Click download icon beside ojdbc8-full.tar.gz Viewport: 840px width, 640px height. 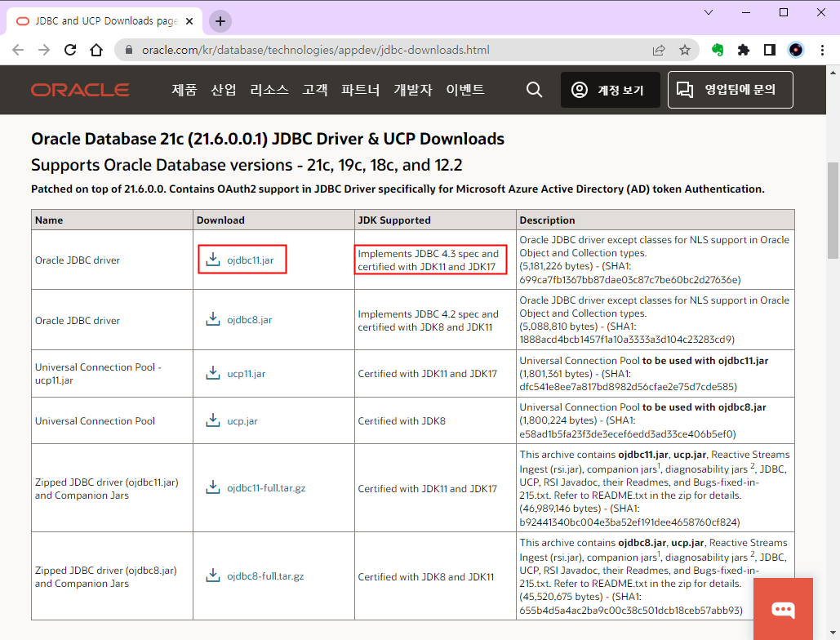[213, 576]
